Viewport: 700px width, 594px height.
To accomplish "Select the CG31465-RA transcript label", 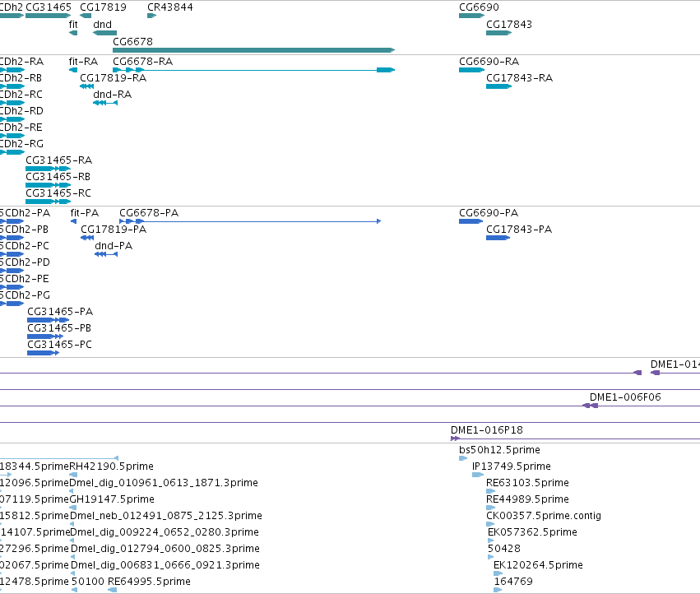I will coord(59,160).
